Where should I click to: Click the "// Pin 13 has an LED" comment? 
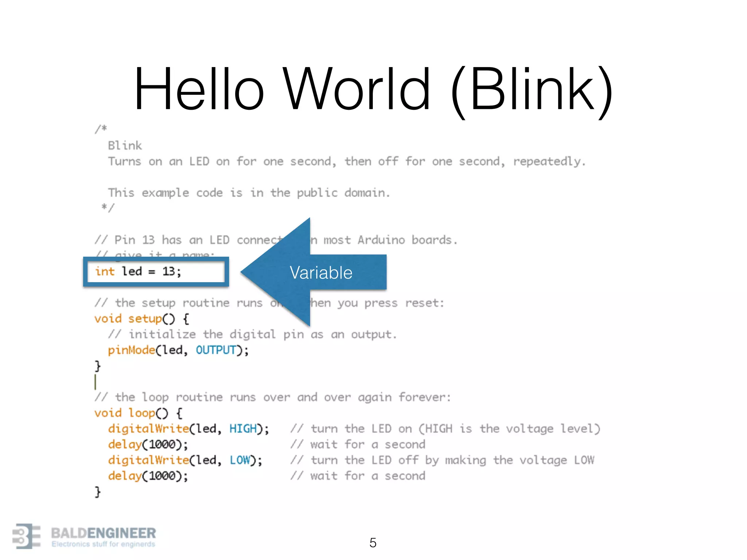click(276, 240)
